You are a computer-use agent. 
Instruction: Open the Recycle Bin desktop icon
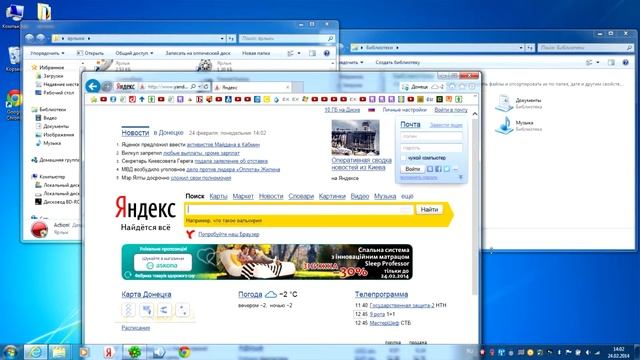point(13,59)
